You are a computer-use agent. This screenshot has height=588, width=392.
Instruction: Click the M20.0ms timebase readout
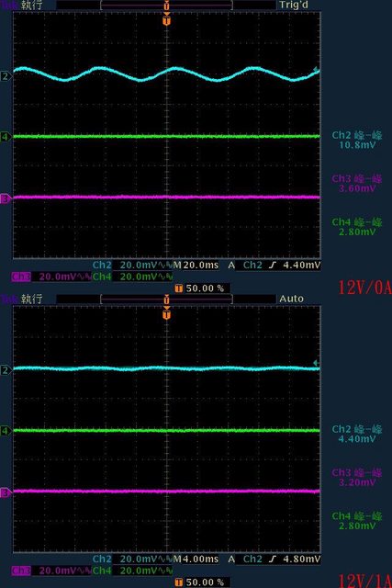click(196, 266)
